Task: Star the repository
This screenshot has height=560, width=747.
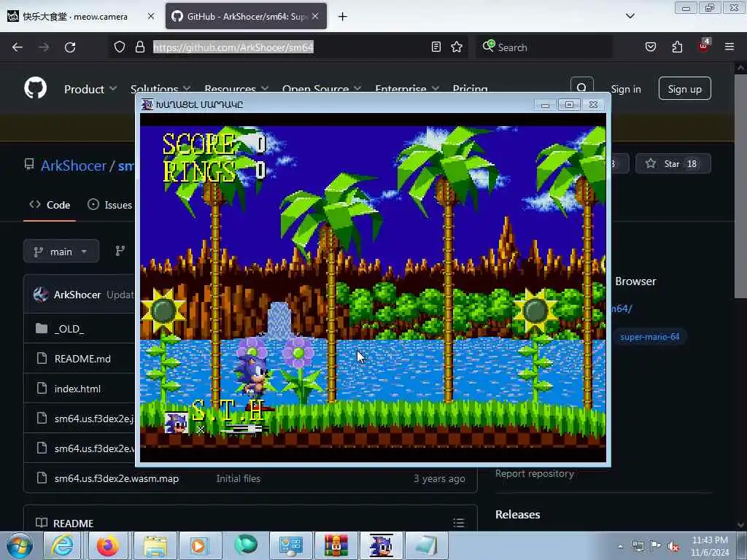Action: point(673,164)
